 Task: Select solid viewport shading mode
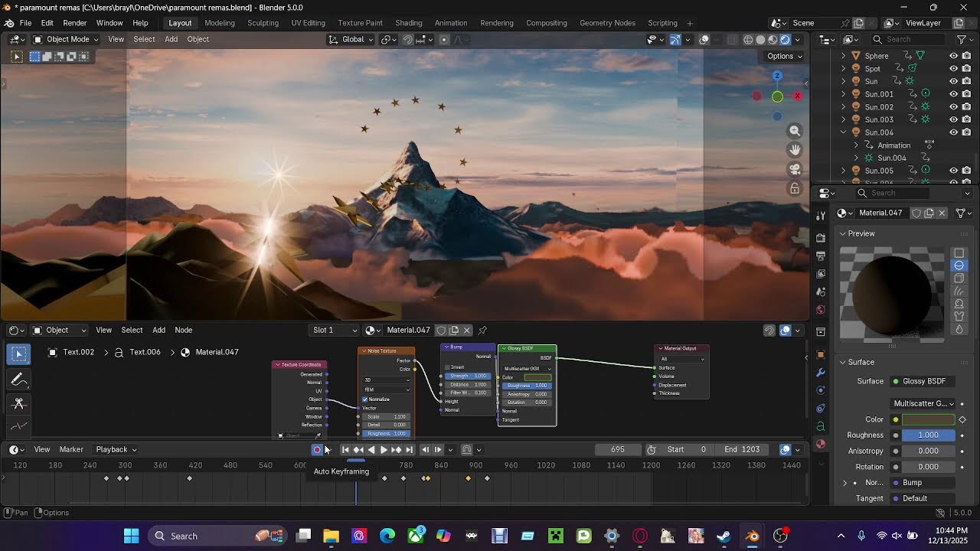[x=760, y=39]
